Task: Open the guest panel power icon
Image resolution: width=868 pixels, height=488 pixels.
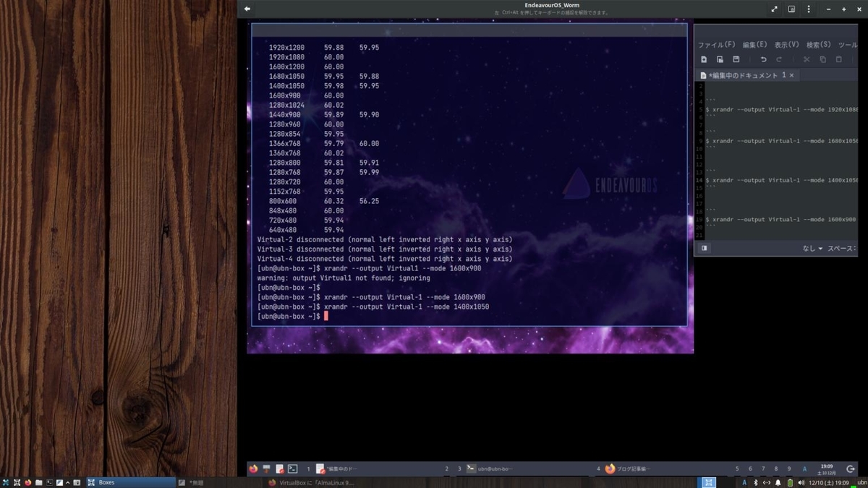Action: [851, 468]
